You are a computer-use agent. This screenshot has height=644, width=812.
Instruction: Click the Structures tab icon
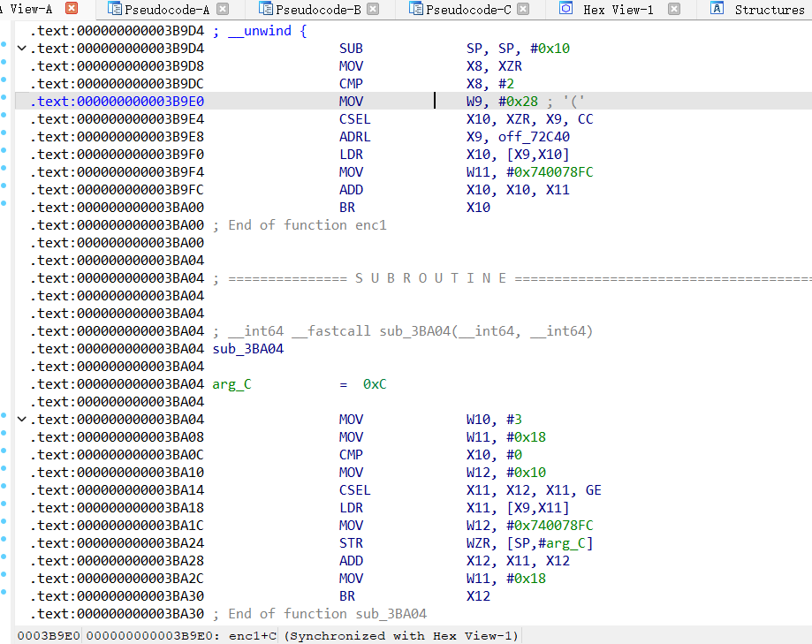pyautogui.click(x=717, y=8)
